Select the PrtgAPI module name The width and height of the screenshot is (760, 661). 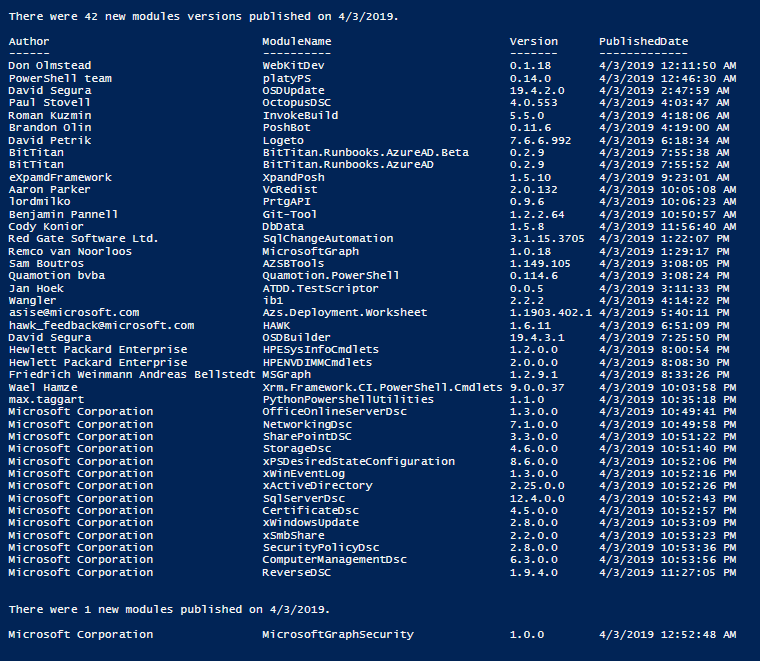pyautogui.click(x=286, y=202)
